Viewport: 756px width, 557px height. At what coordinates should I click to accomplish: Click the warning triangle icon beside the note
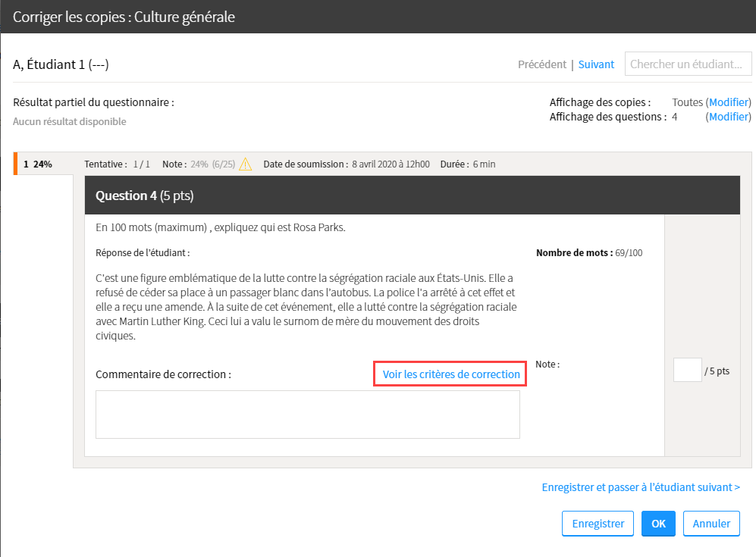(246, 164)
